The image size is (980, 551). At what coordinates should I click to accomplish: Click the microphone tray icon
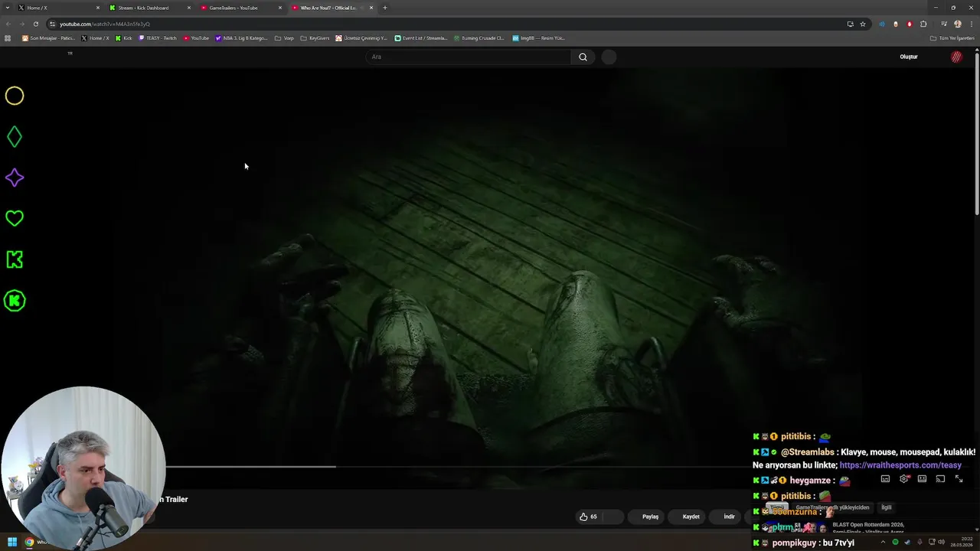coord(920,542)
